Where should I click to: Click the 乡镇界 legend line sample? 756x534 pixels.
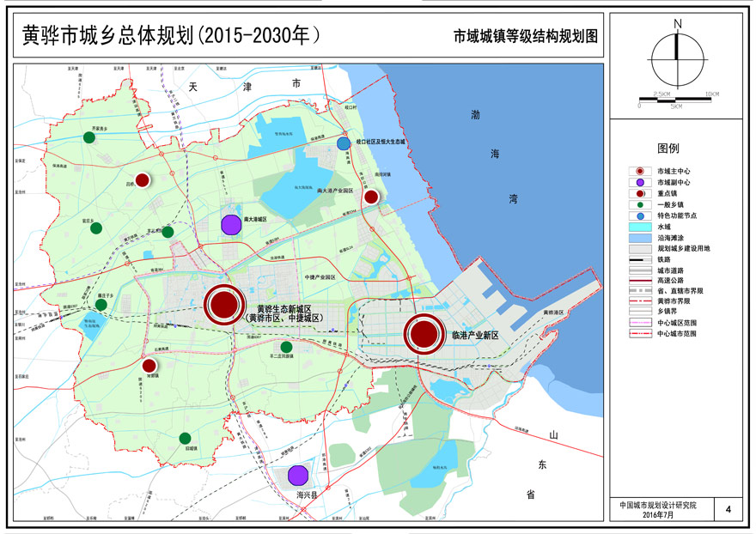point(640,312)
